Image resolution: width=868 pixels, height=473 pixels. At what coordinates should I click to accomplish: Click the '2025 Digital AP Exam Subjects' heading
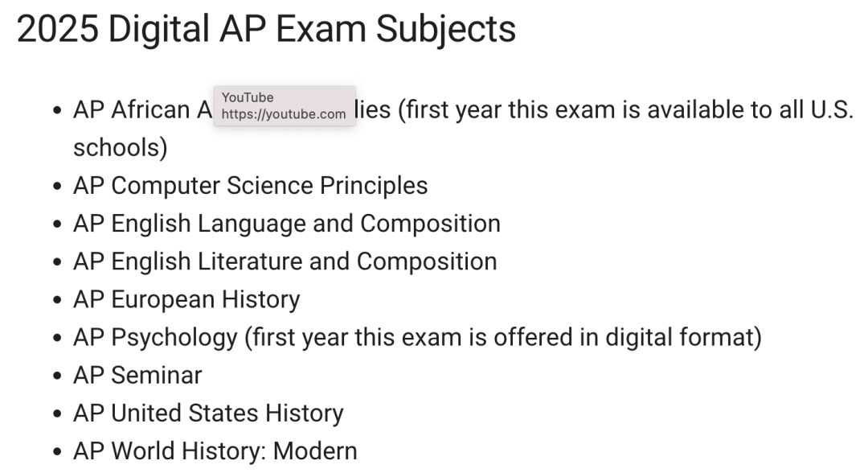(266, 29)
